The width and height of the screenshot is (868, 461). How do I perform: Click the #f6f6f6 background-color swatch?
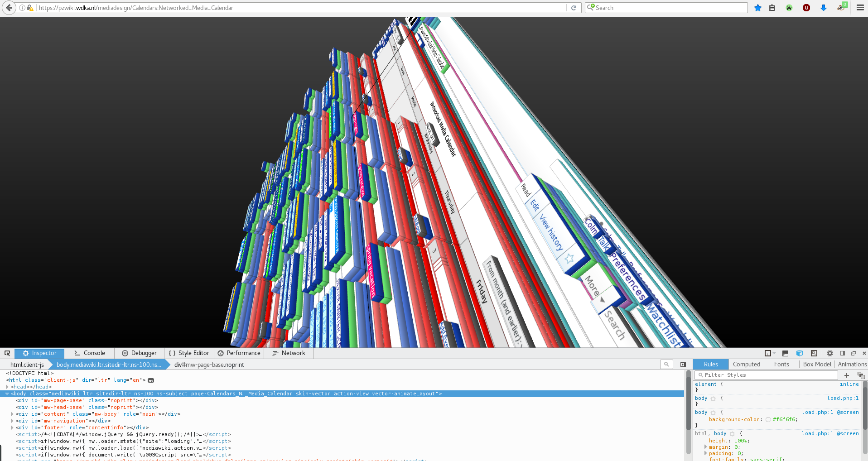point(769,419)
